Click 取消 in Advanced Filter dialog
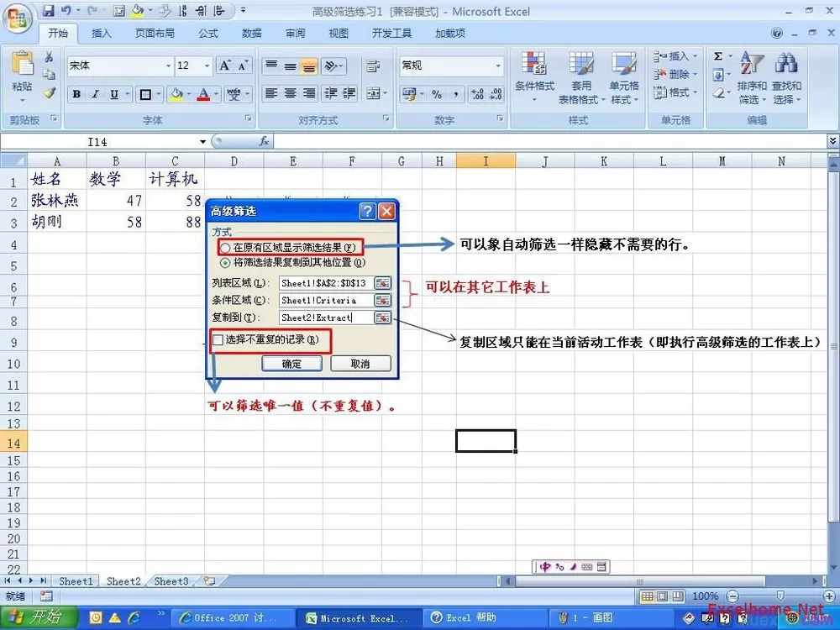 [x=360, y=364]
